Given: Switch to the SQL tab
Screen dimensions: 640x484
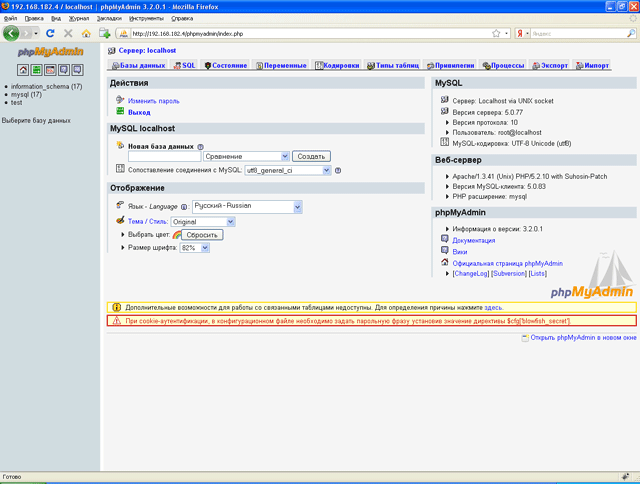Looking at the screenshot, I should point(184,65).
